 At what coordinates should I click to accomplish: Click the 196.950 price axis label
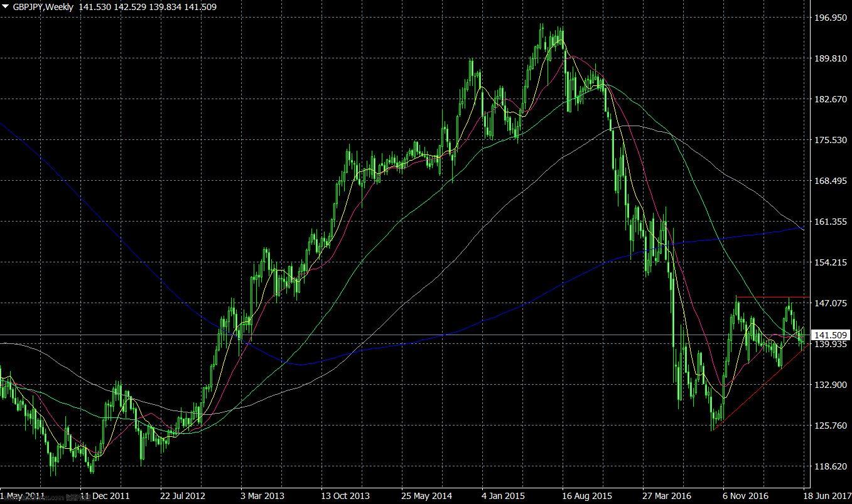point(829,18)
